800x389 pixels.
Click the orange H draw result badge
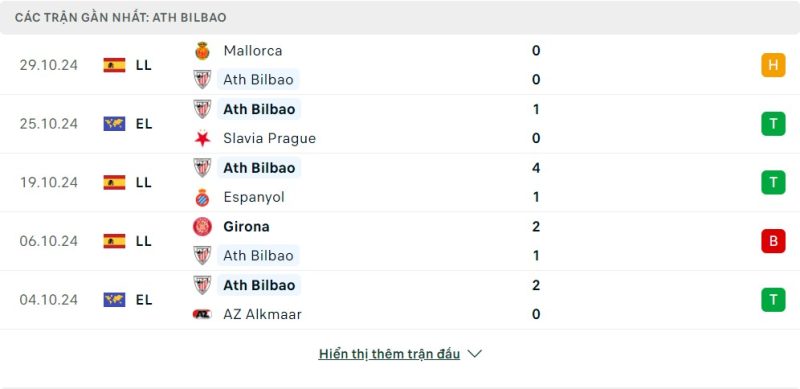click(x=773, y=65)
